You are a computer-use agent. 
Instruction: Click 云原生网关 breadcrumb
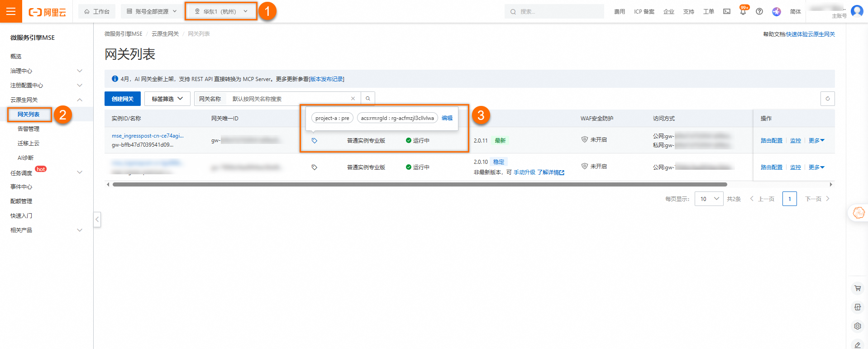[165, 34]
